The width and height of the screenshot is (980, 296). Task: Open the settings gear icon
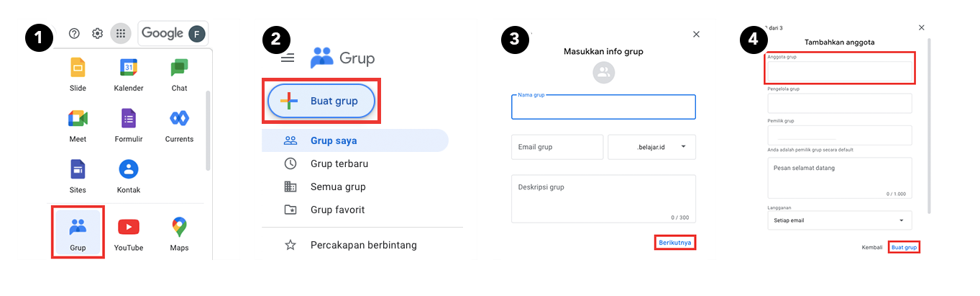click(97, 33)
